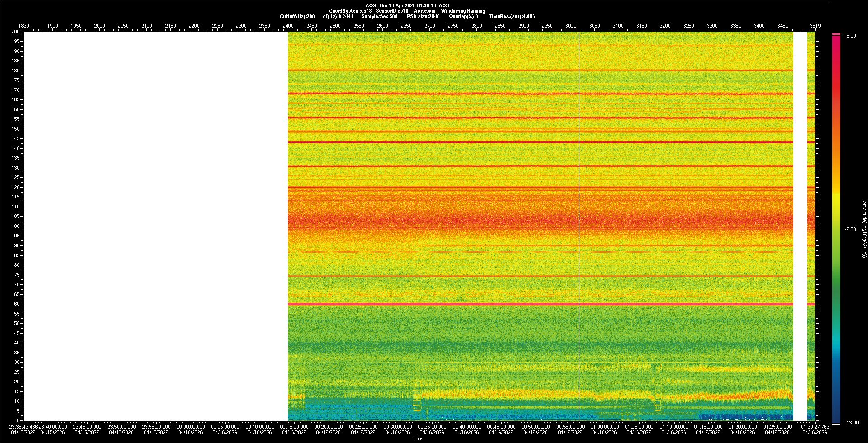
Task: Click the white data gap column near plot end
Action: tap(800, 226)
